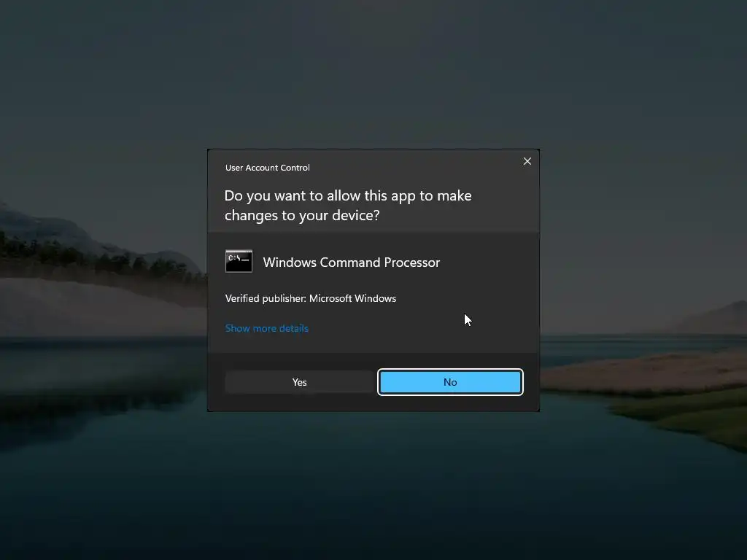Click the Command Processor icon
The image size is (747, 560).
click(239, 261)
